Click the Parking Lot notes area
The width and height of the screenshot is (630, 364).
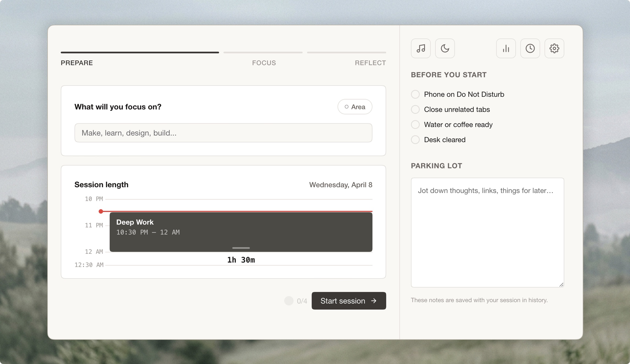pos(487,232)
